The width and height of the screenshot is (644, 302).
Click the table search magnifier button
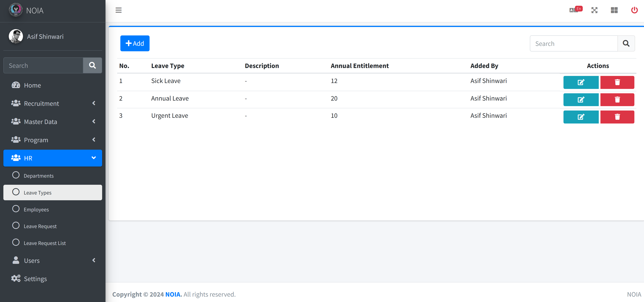point(626,44)
